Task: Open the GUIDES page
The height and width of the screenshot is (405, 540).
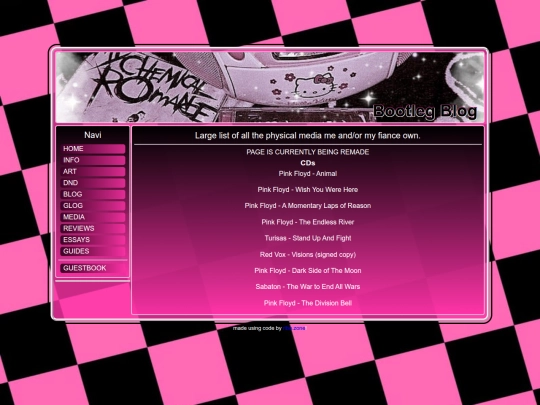Action: click(93, 251)
